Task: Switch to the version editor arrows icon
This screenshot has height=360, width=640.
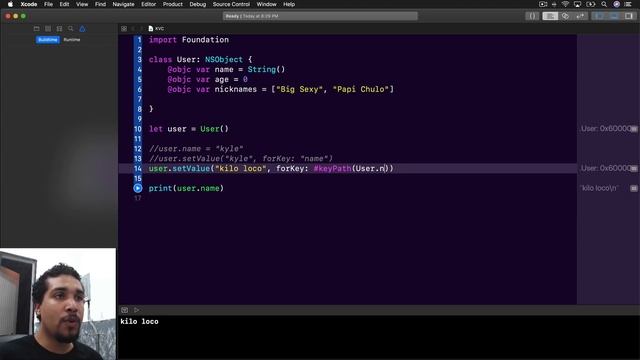Action: (x=580, y=16)
